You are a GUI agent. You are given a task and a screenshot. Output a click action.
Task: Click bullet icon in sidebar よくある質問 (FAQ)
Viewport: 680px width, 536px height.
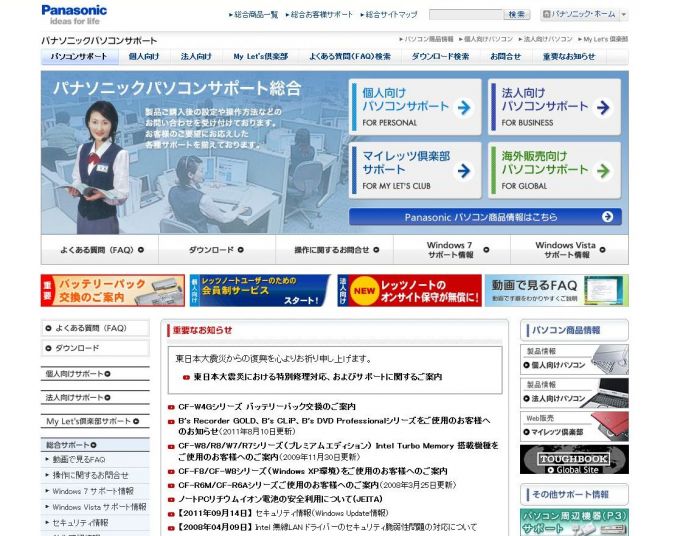(x=49, y=328)
